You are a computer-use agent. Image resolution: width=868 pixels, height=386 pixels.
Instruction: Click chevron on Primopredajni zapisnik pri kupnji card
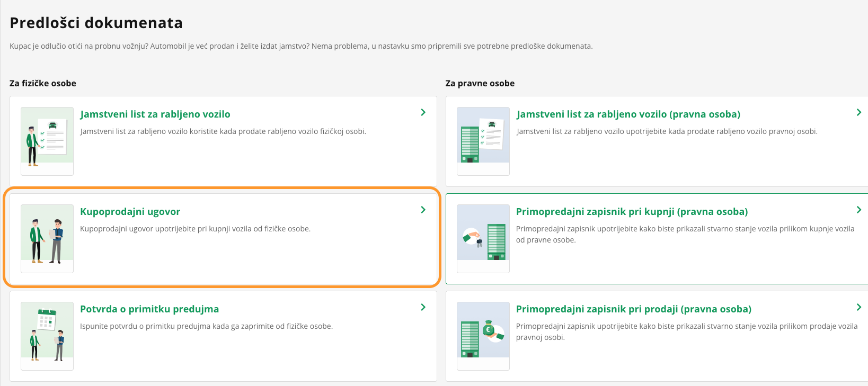tap(858, 210)
